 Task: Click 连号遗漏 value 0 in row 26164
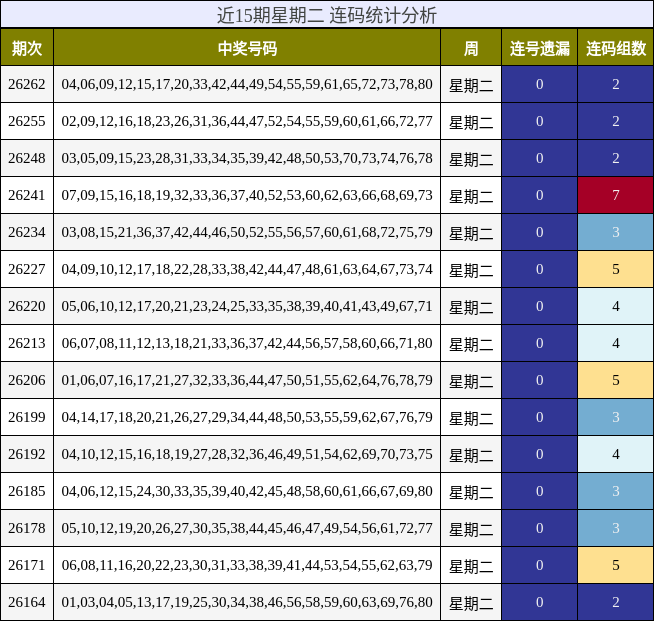click(539, 602)
